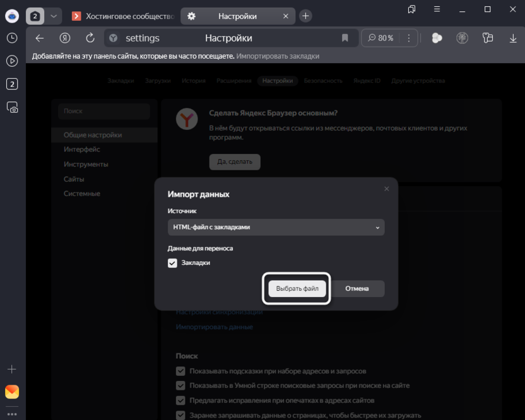The height and width of the screenshot is (420, 525).
Task: Bookmark this page with the flag icon
Action: (345, 38)
